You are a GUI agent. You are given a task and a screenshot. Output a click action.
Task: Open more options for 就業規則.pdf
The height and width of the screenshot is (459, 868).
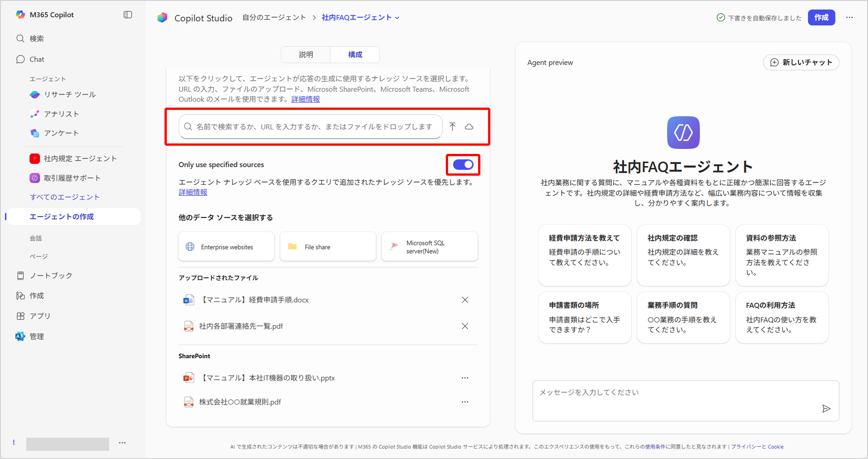(465, 402)
